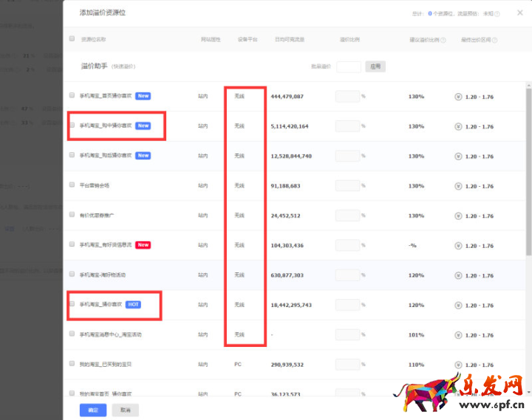Click the yen icon in the 我的淘宝_已买到的宝贝 row
The width and height of the screenshot is (532, 420).
point(458,365)
